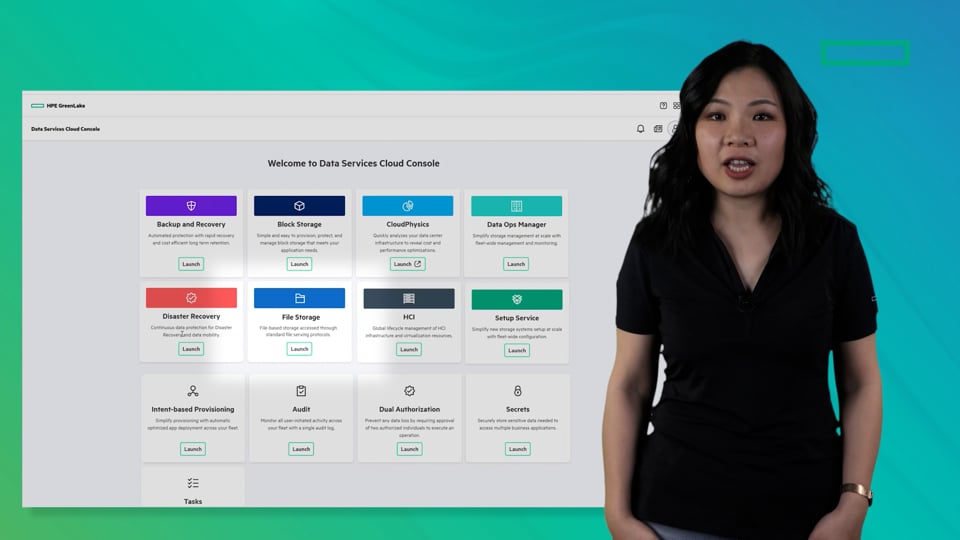Click the news panel icon beside the bell
The width and height of the screenshot is (960, 540).
(658, 129)
